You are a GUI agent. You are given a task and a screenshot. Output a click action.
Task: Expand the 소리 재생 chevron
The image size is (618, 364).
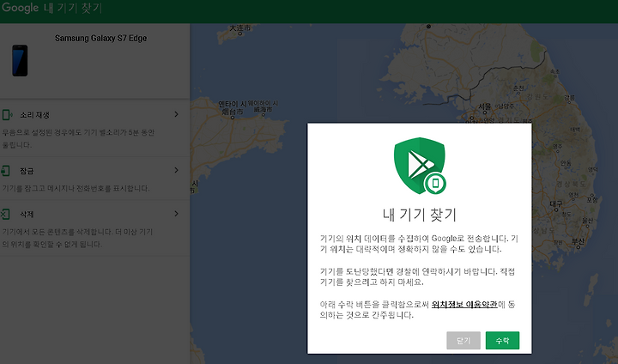pyautogui.click(x=176, y=114)
